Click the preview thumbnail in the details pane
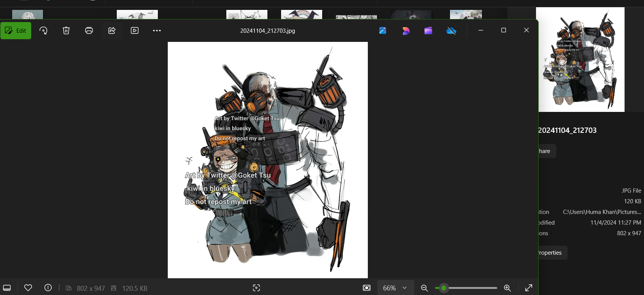Viewport: 644px width, 295px height. [580, 59]
